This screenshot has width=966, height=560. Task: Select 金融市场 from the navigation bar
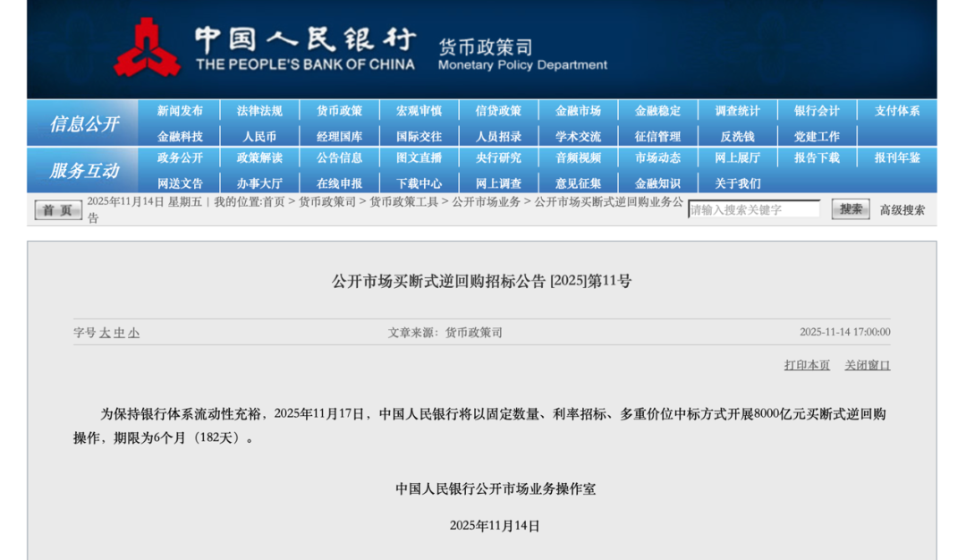[x=578, y=111]
